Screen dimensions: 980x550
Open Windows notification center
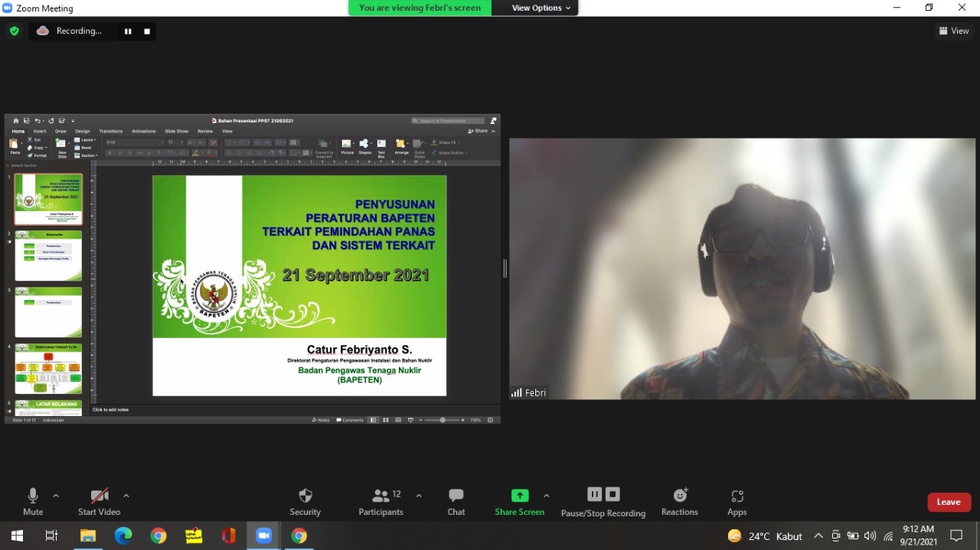[956, 535]
